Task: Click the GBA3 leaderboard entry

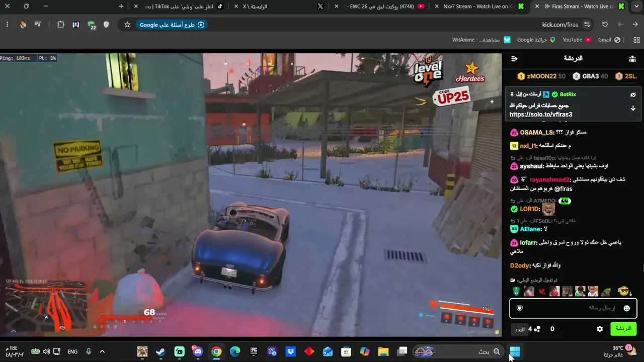Action: tap(591, 76)
